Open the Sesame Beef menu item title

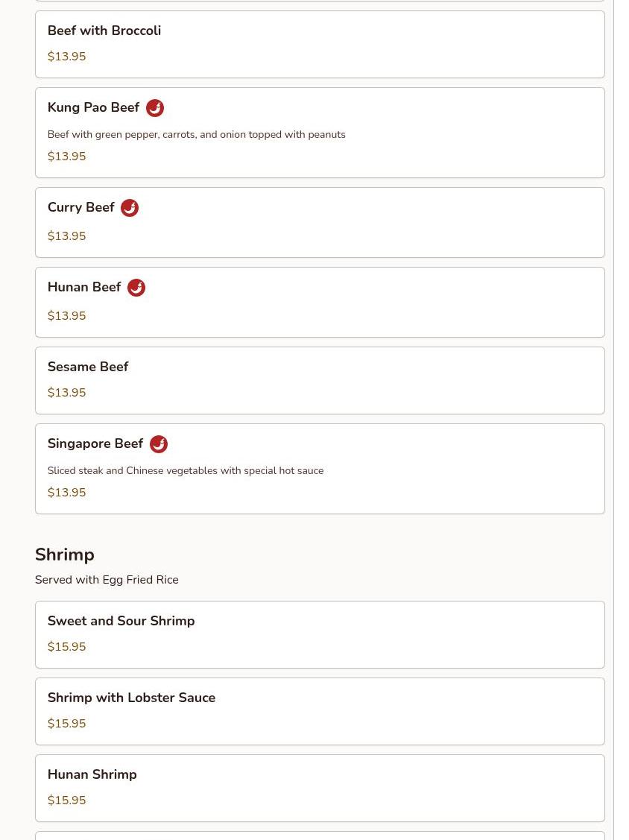tap(88, 367)
